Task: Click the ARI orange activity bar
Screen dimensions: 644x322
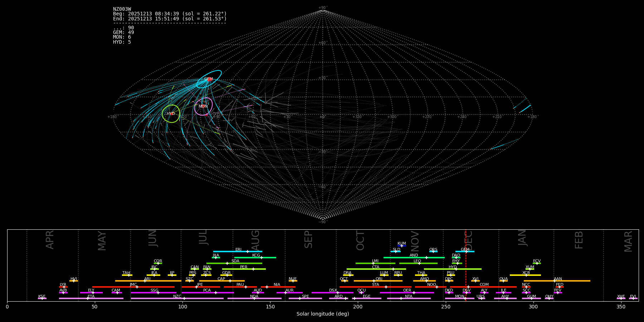Action: tap(148, 281)
